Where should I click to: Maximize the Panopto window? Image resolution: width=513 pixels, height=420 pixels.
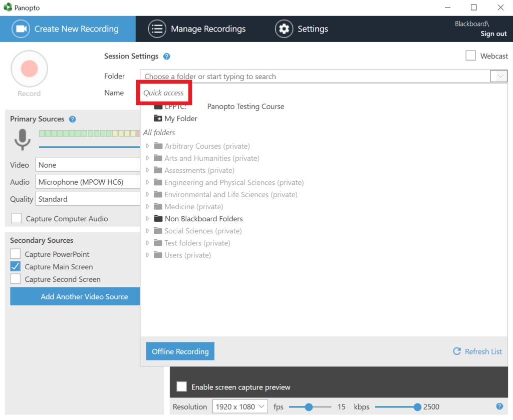point(474,7)
